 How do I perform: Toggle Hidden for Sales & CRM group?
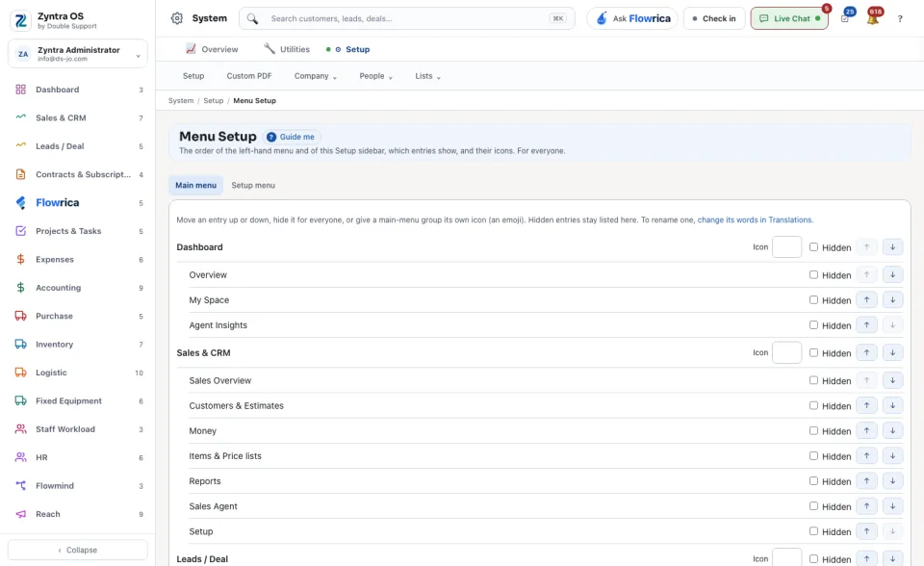tap(813, 352)
